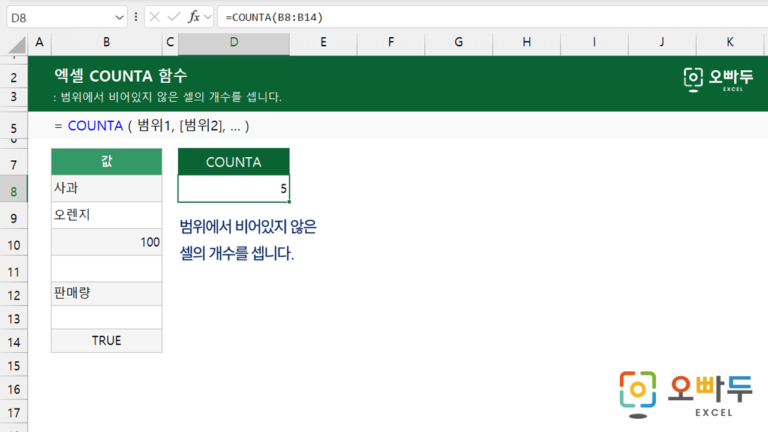
Task: Click the empty cell B11
Action: (x=106, y=269)
